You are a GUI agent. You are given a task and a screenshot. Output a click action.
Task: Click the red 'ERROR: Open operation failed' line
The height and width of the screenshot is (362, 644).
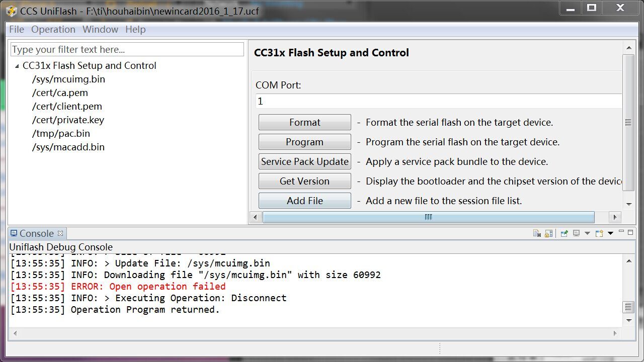(118, 287)
